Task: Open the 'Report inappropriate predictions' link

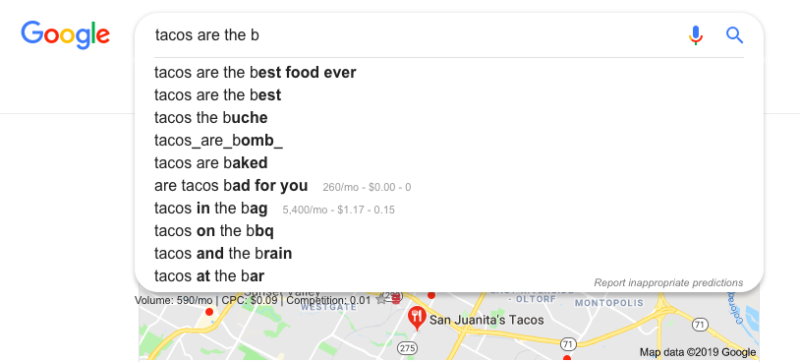Action: (x=668, y=282)
